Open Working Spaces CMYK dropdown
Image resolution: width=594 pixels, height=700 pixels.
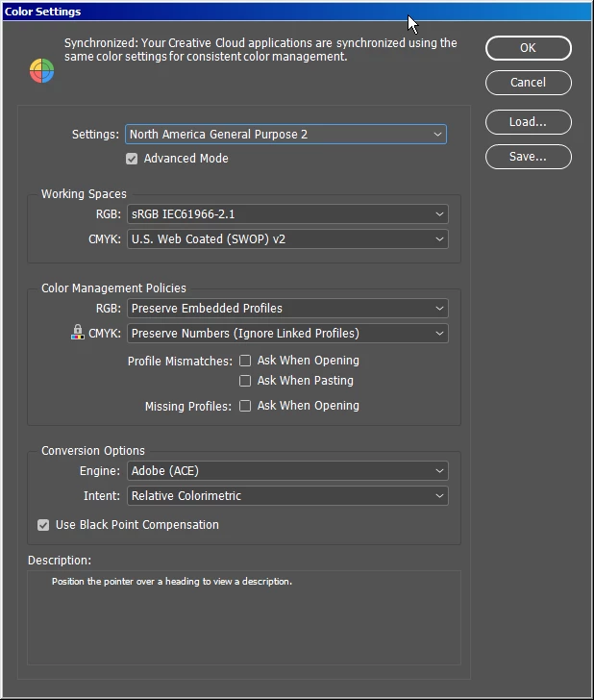pyautogui.click(x=287, y=239)
